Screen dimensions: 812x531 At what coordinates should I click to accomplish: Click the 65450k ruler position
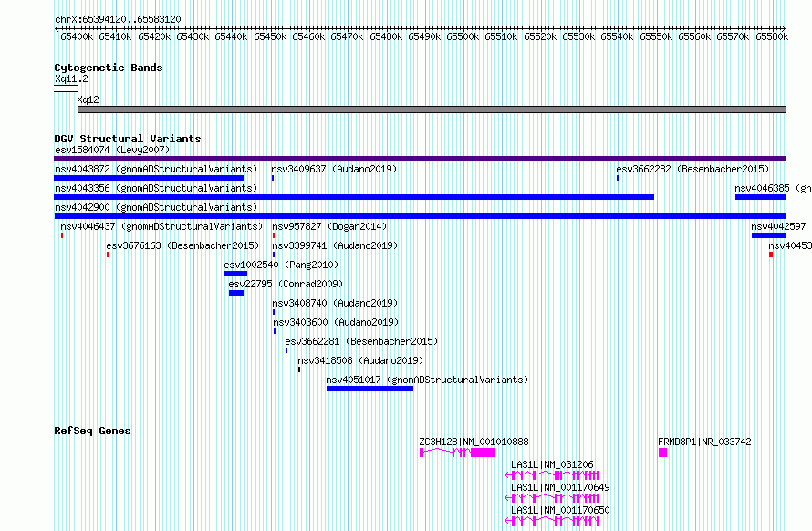pyautogui.click(x=270, y=37)
